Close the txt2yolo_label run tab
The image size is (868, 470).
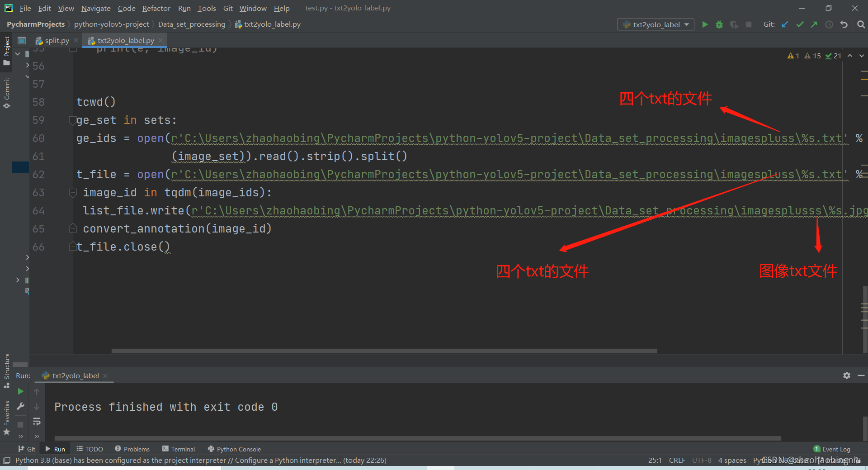pos(105,375)
